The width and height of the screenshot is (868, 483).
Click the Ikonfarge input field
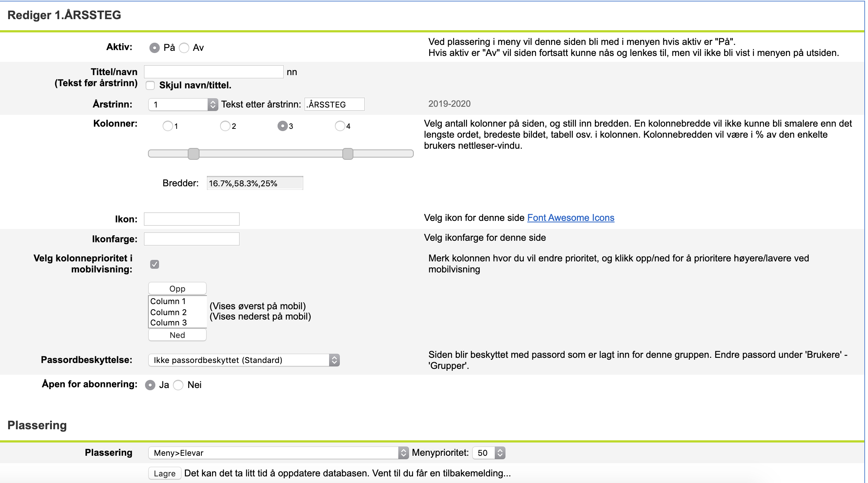[191, 239]
